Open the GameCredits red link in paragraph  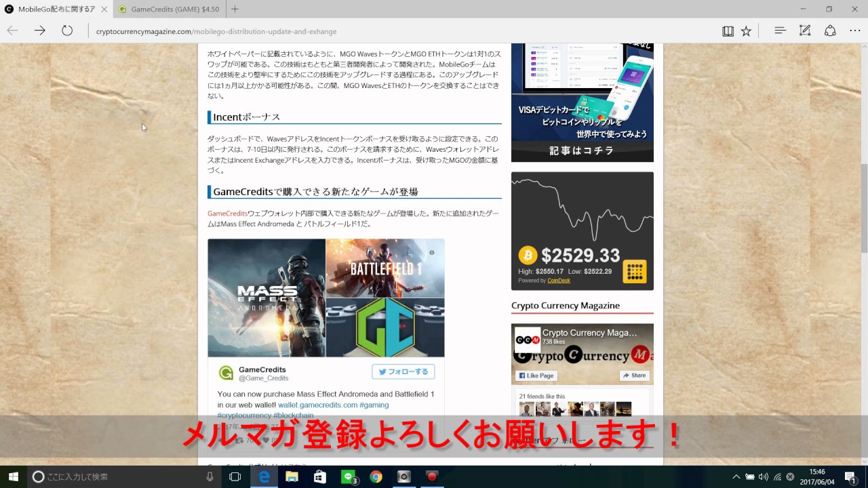click(x=227, y=213)
